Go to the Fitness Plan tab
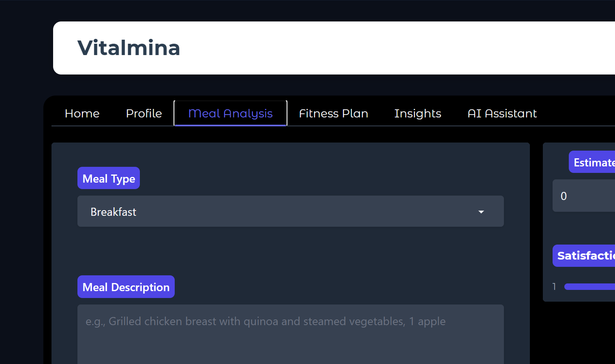Viewport: 615px width, 364px height. point(334,113)
